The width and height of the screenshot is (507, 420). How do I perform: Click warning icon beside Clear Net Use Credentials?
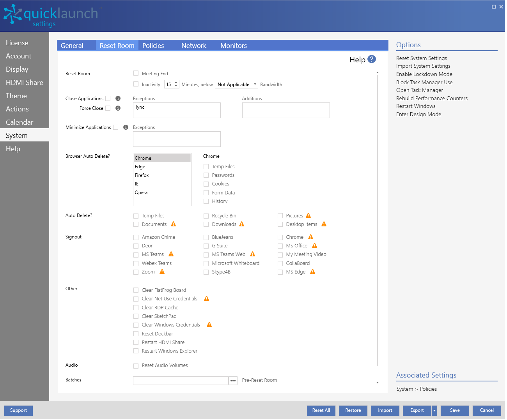[x=207, y=298]
